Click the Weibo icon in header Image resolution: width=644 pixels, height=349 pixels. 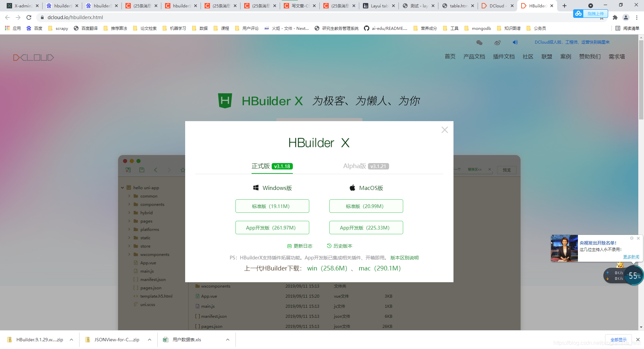pyautogui.click(x=497, y=42)
